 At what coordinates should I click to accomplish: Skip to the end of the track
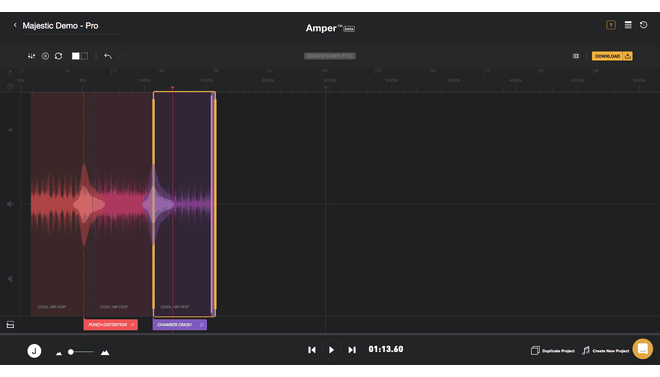click(352, 350)
